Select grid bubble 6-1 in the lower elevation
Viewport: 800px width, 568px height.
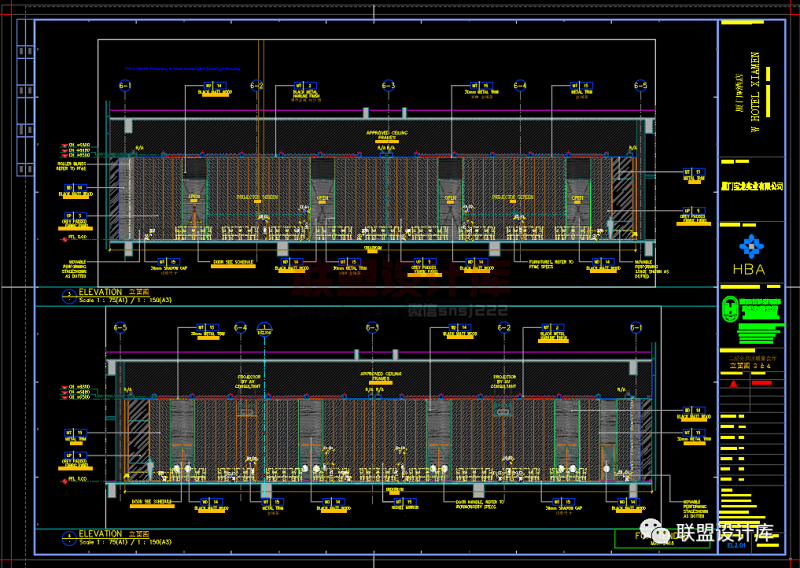[x=636, y=327]
